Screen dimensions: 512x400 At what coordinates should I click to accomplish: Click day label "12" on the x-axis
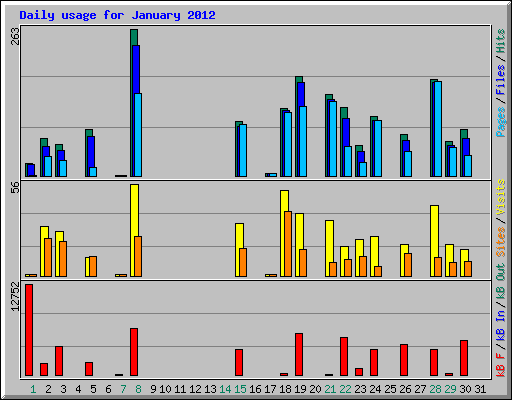(195, 389)
